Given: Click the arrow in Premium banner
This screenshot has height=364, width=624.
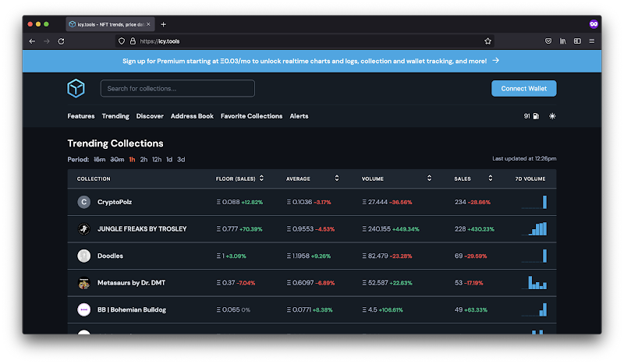Looking at the screenshot, I should [x=496, y=61].
